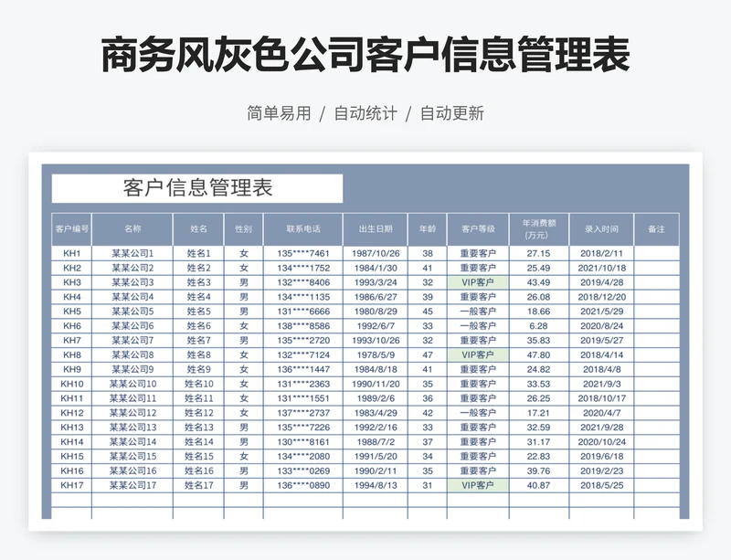Click the spending value 43.49

click(x=539, y=282)
